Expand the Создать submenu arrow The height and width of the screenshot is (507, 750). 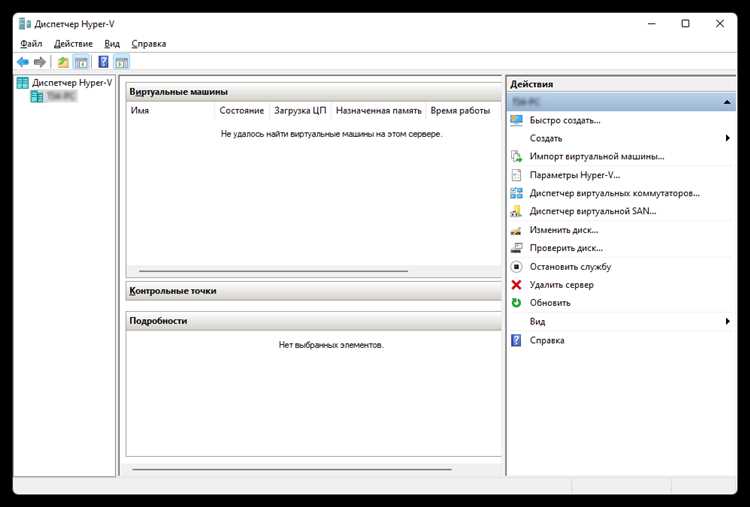728,138
